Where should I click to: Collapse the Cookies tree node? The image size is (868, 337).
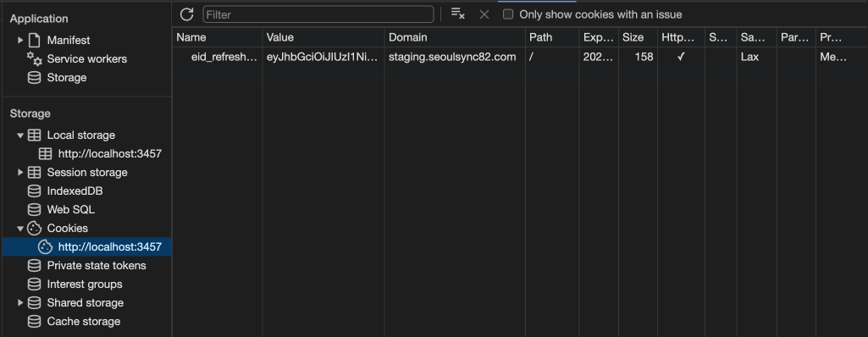(20, 228)
